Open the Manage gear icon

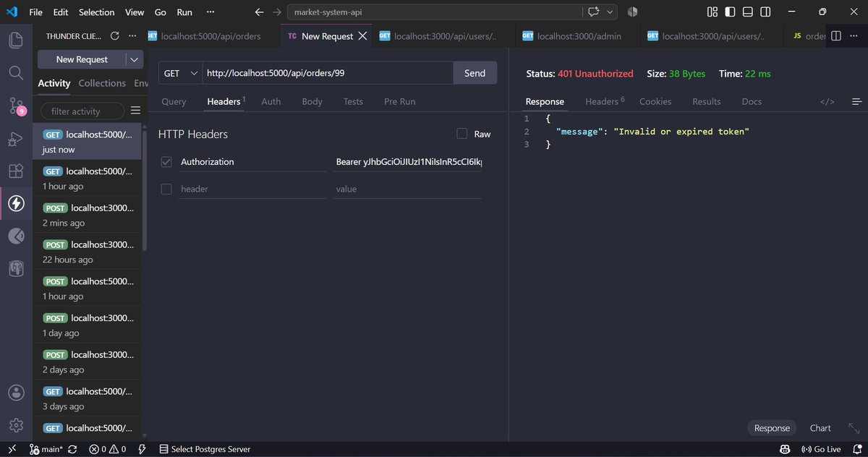tap(16, 425)
